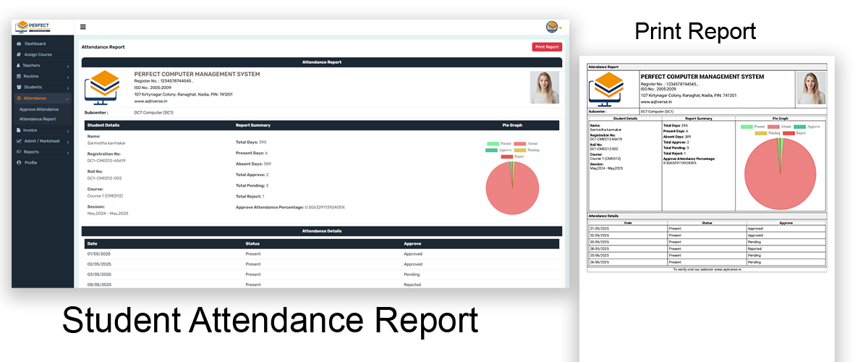
Task: Expand the Admit / Marksheet section
Action: (42, 141)
